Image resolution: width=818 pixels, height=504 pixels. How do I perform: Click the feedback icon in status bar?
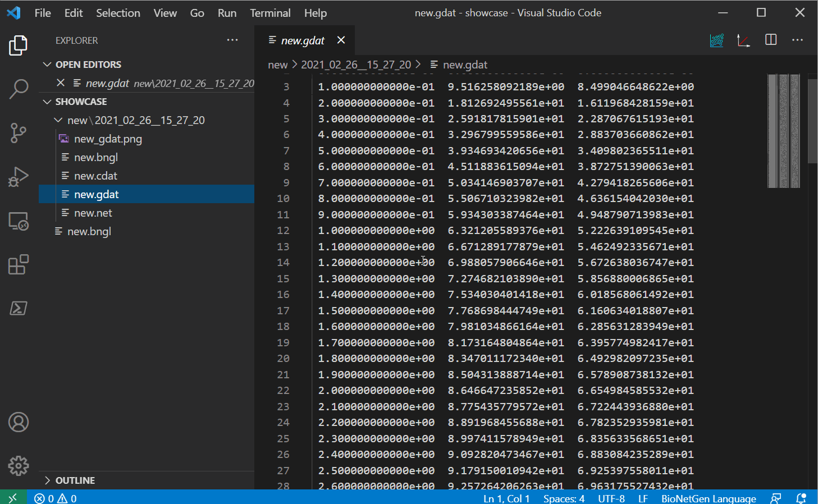[776, 498]
